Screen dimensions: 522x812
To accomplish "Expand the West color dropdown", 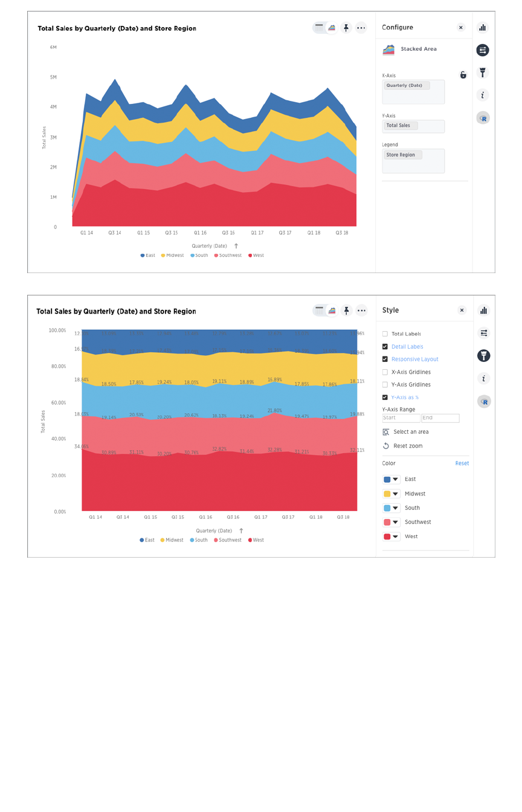I will tap(396, 536).
